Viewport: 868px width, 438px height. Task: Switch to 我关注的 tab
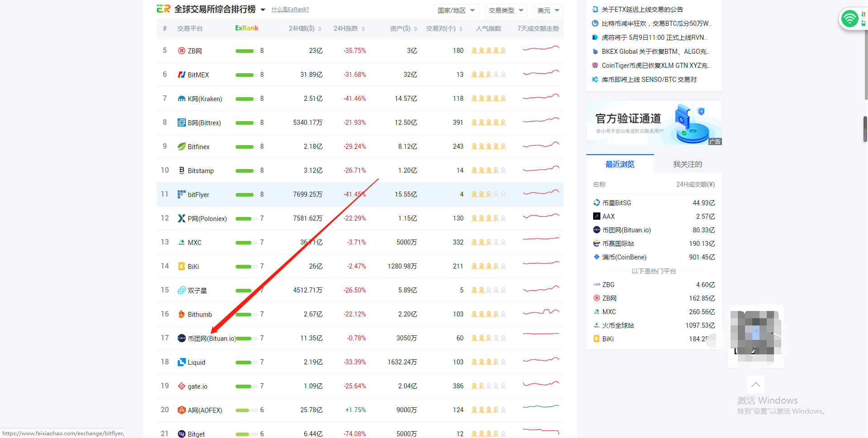[x=688, y=164]
